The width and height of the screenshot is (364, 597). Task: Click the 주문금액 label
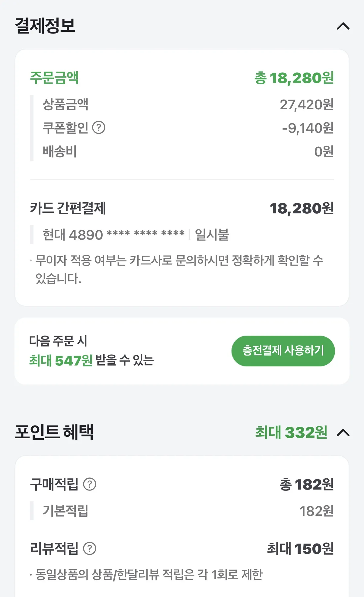click(x=54, y=78)
